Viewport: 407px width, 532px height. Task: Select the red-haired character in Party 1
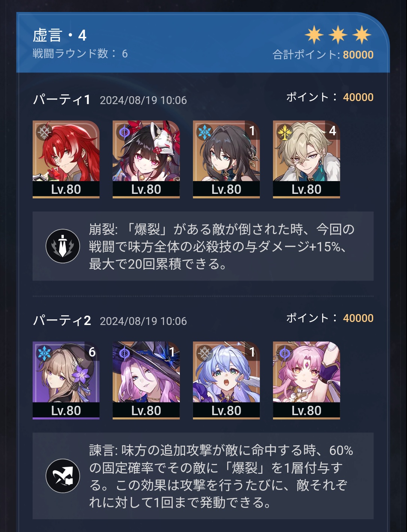(66, 159)
